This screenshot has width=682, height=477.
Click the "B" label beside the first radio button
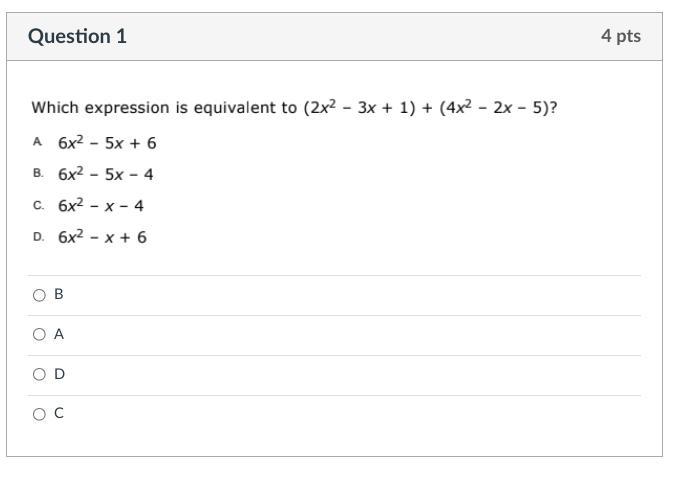(59, 295)
